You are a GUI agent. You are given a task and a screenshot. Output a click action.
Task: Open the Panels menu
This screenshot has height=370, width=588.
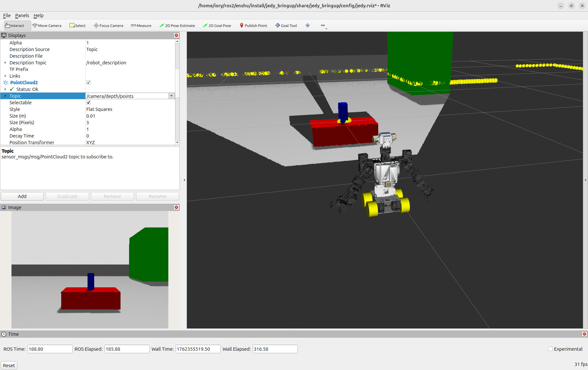click(22, 16)
